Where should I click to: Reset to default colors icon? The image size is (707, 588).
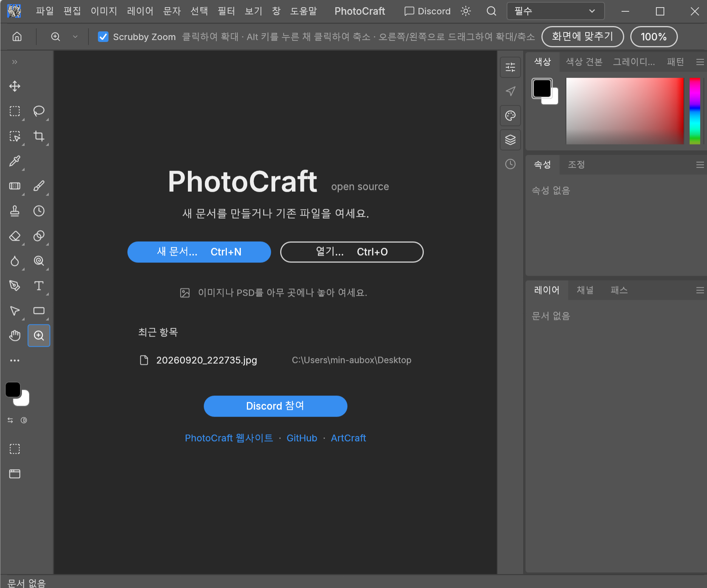(24, 420)
